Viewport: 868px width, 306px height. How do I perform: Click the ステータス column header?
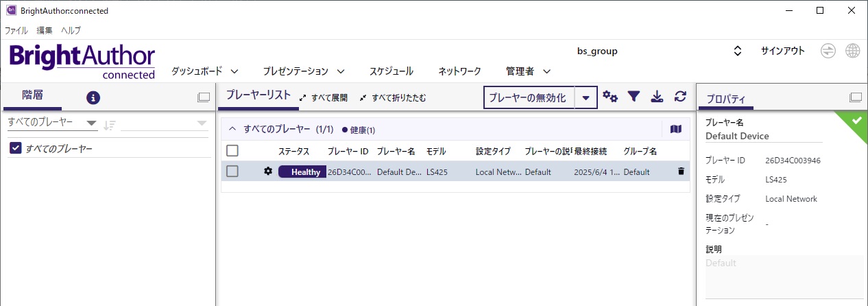[x=293, y=151]
